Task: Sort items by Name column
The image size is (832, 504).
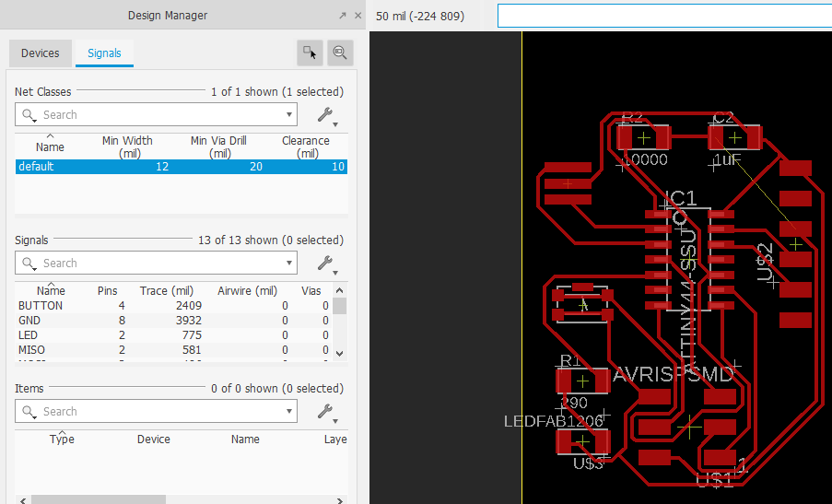Action: (245, 440)
